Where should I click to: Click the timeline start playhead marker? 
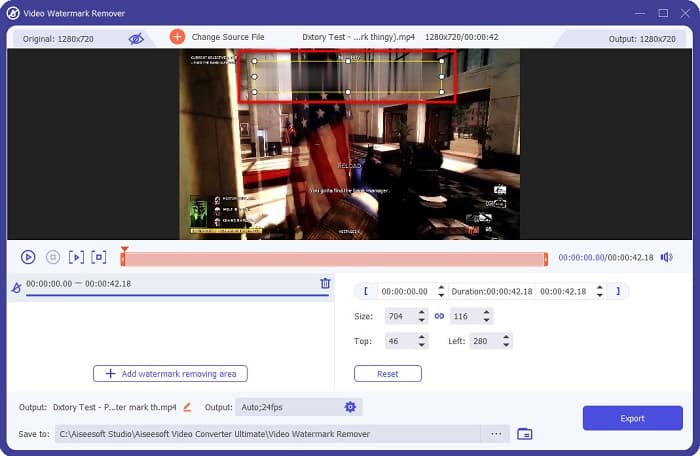(125, 250)
